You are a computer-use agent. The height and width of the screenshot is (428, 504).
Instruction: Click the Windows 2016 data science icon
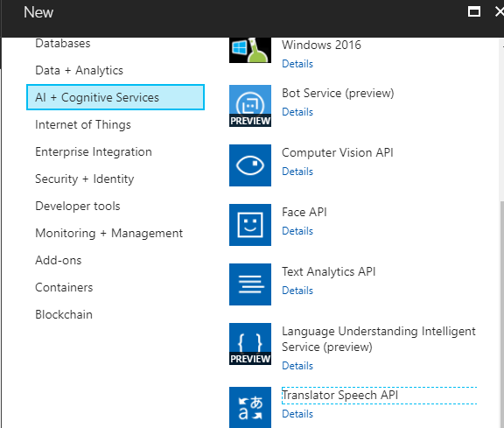point(249,50)
